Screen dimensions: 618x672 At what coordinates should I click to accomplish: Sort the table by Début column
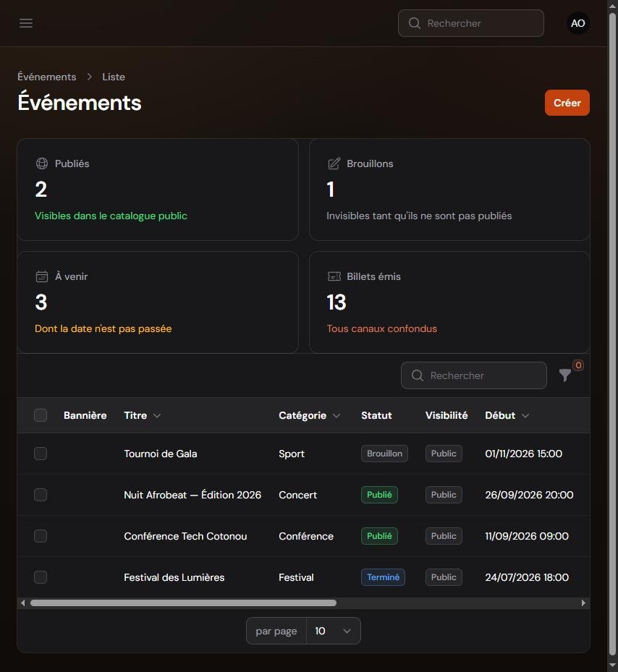click(507, 415)
